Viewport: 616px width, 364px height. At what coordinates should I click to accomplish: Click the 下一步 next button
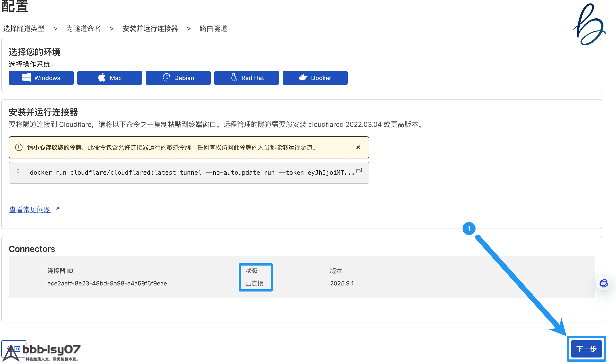586,349
